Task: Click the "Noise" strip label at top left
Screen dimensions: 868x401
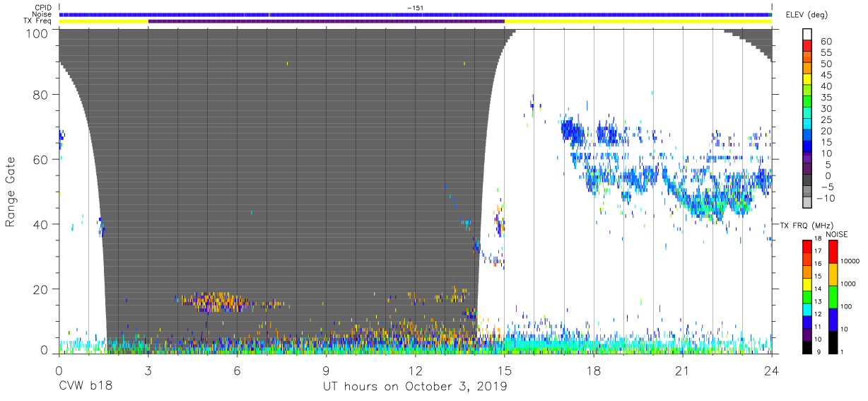Action: tap(43, 14)
